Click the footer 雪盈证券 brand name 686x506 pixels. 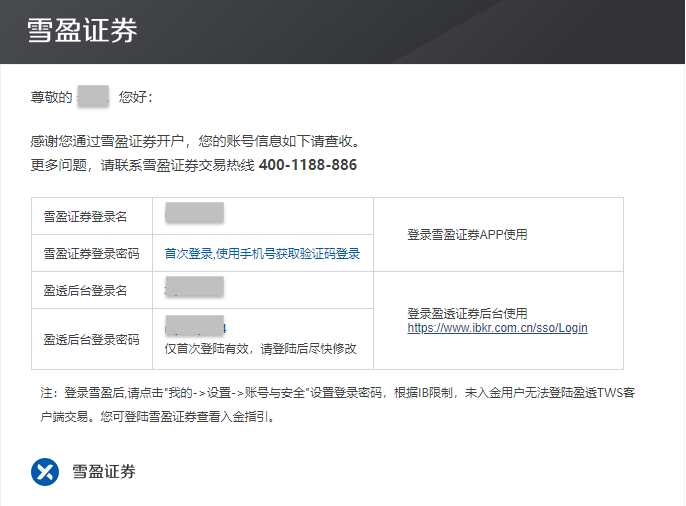click(104, 471)
